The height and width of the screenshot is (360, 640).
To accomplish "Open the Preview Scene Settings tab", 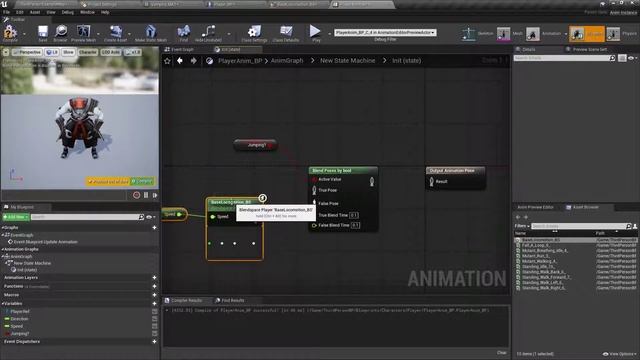I will pos(587,49).
